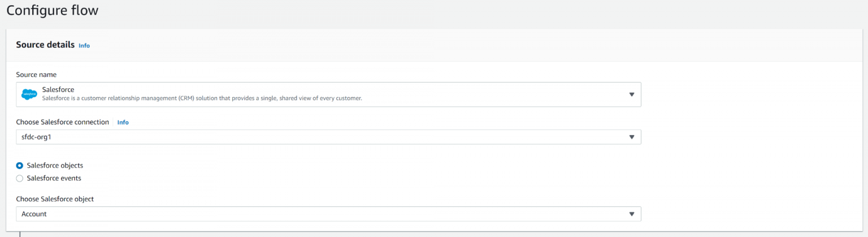Click the Account value in object field
The width and height of the screenshot is (868, 237).
click(34, 214)
